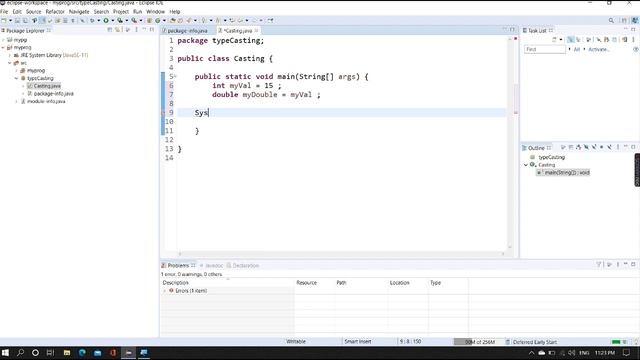Open File Explorer from the taskbar
This screenshot has width=640, height=360.
coord(67,353)
